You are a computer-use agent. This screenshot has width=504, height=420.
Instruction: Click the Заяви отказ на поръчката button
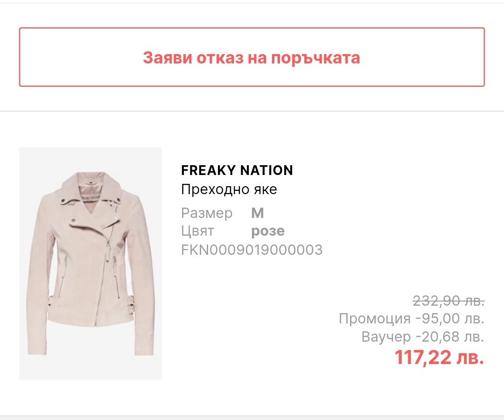pos(252,57)
